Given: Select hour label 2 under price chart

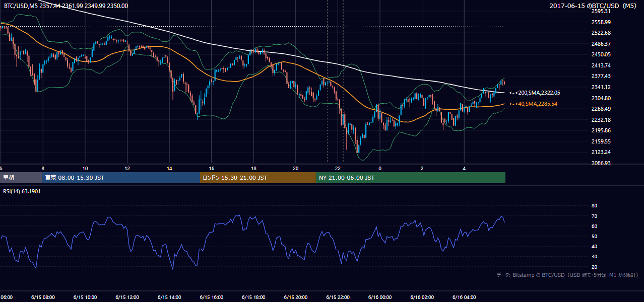Looking at the screenshot, I should tap(422, 168).
